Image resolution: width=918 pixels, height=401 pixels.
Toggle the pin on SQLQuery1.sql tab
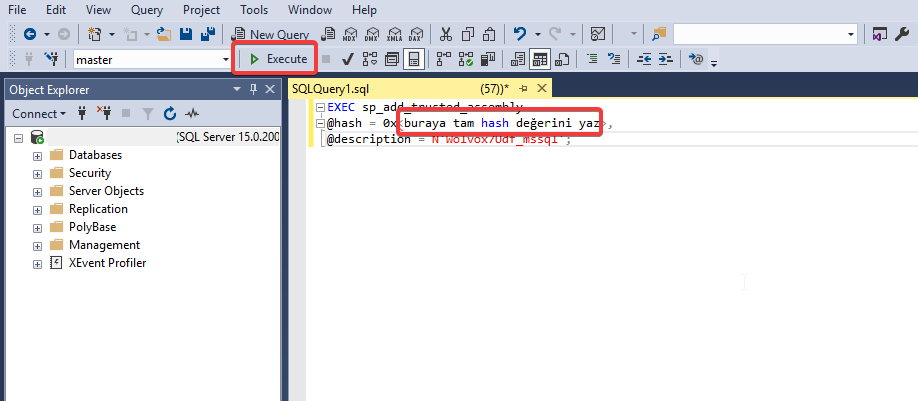tap(523, 89)
